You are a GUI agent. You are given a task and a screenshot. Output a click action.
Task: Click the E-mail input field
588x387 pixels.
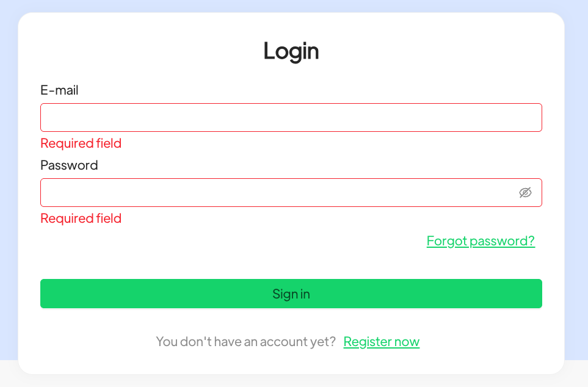[291, 117]
